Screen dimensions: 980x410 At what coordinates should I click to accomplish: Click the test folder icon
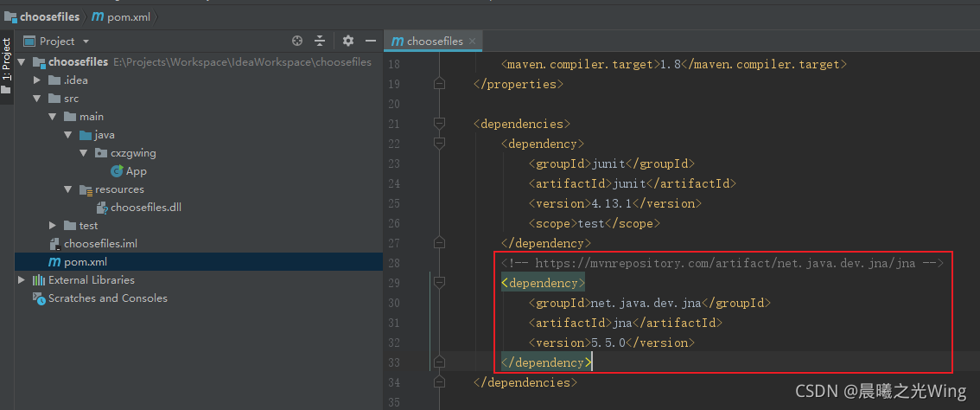(70, 226)
